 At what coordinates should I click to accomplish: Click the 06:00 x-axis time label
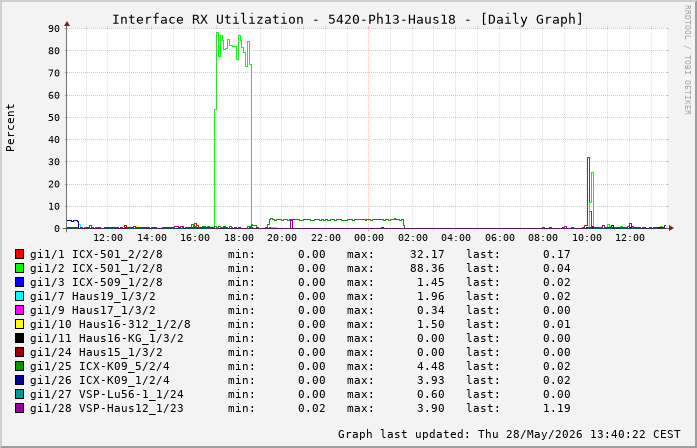coord(500,238)
